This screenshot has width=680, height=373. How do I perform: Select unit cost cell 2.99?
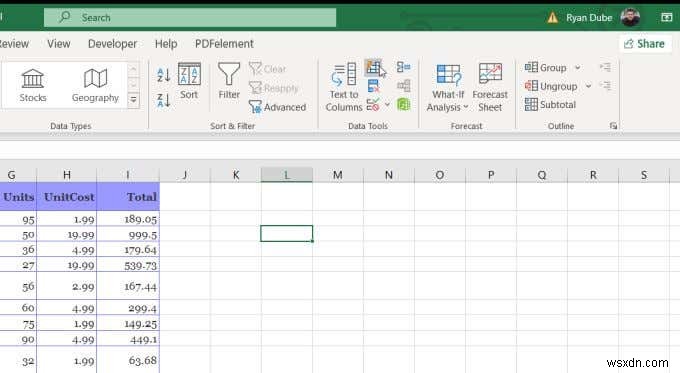[x=67, y=286]
